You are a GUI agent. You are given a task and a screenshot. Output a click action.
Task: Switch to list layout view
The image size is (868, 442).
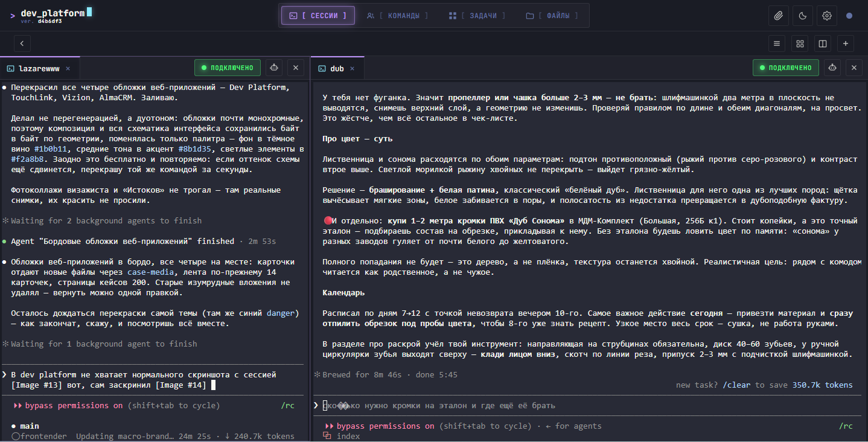tap(777, 43)
